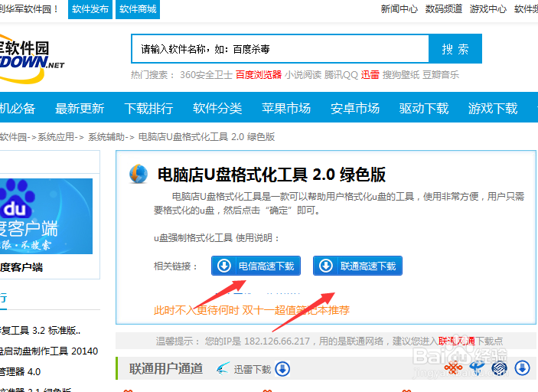Click the blue China Telecom icon

(477, 368)
